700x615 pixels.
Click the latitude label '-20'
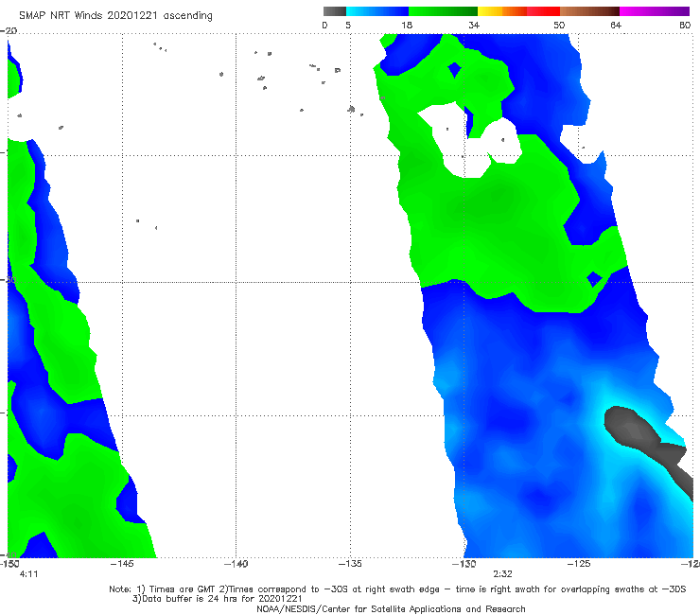(x=9, y=30)
